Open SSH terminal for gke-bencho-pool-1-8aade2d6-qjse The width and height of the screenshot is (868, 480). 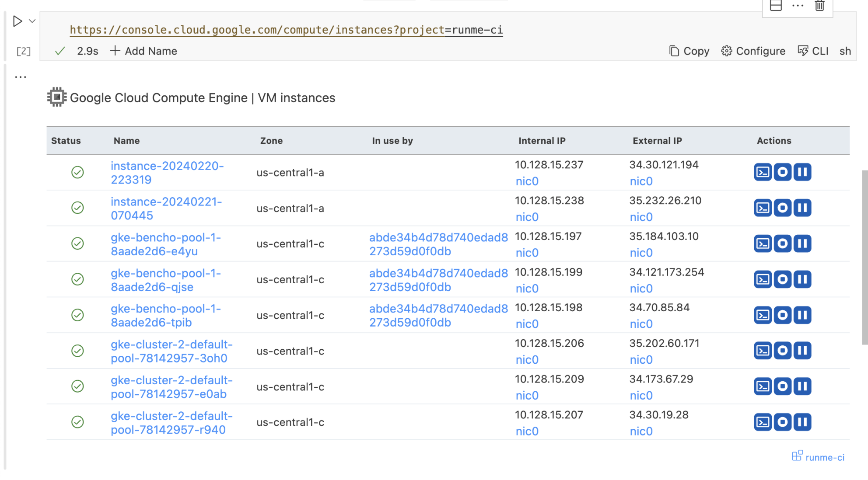(763, 279)
